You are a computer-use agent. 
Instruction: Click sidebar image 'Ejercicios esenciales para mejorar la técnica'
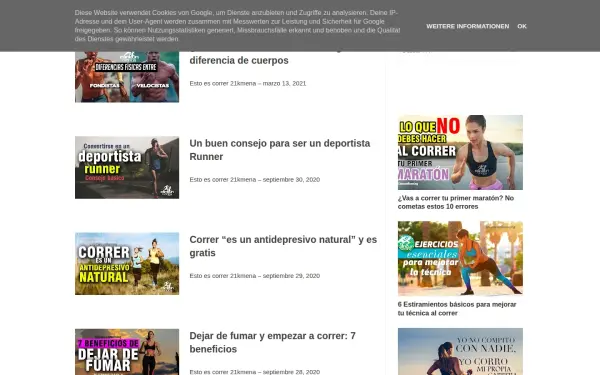[x=460, y=258]
